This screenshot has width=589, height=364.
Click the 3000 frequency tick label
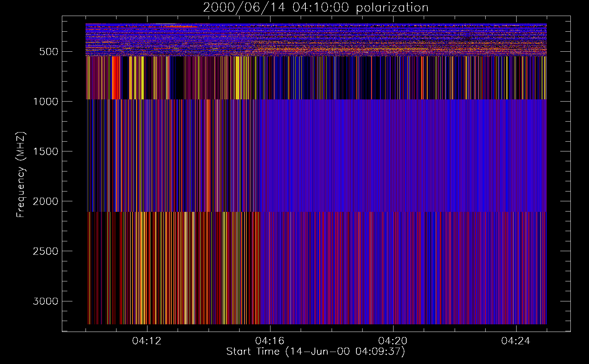(x=46, y=301)
